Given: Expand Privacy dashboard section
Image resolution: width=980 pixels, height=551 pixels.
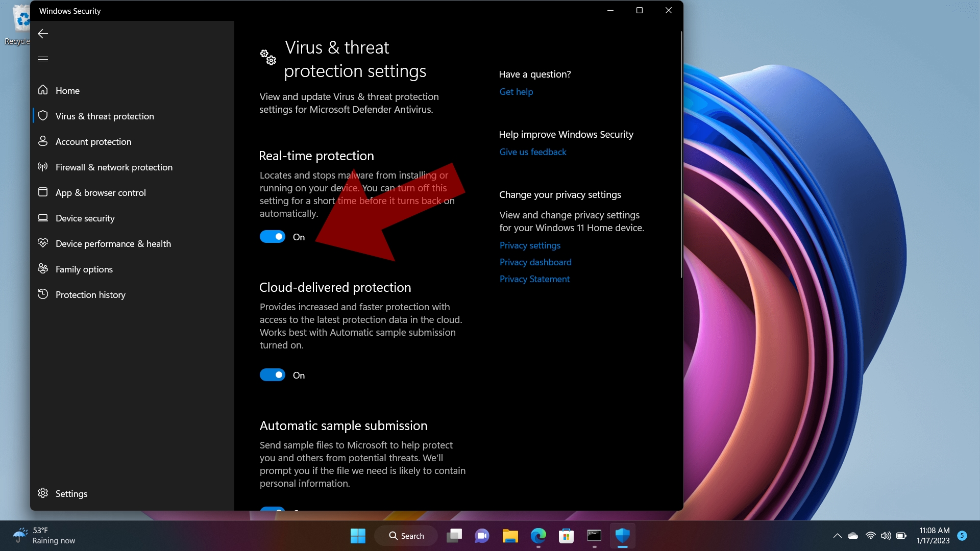Looking at the screenshot, I should (535, 262).
